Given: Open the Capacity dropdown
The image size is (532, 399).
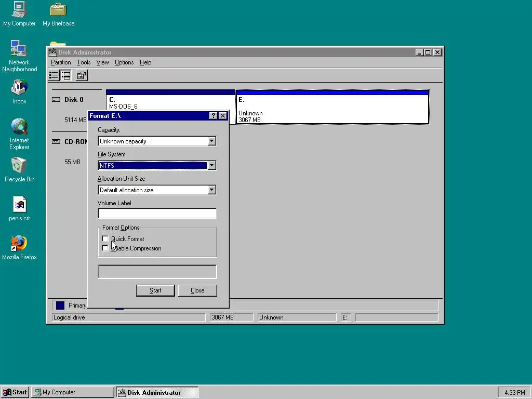Looking at the screenshot, I should tap(212, 141).
